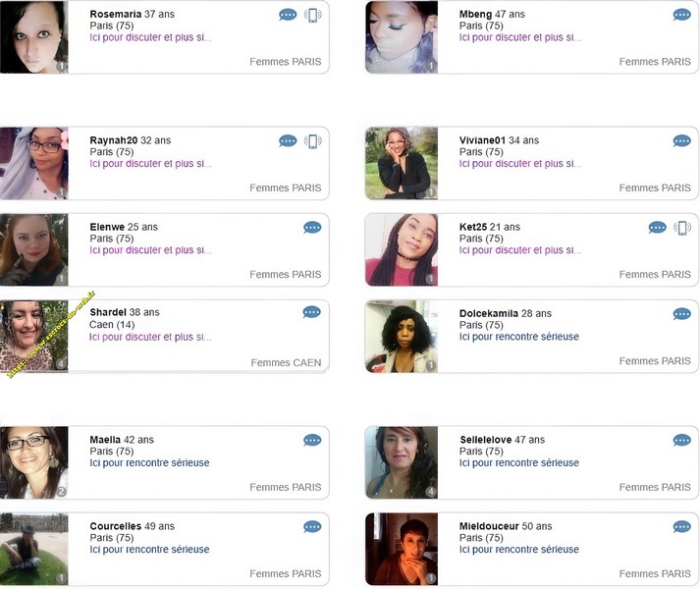Open chat bubble icon for Mbeng
700x589 pixels.
click(681, 15)
